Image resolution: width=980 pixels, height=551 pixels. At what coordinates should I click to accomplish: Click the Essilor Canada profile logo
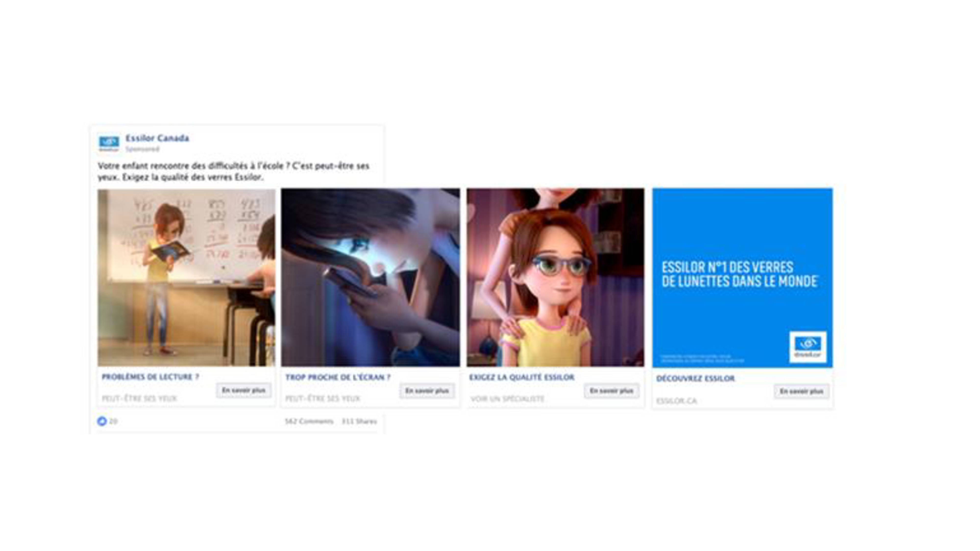pos(109,143)
